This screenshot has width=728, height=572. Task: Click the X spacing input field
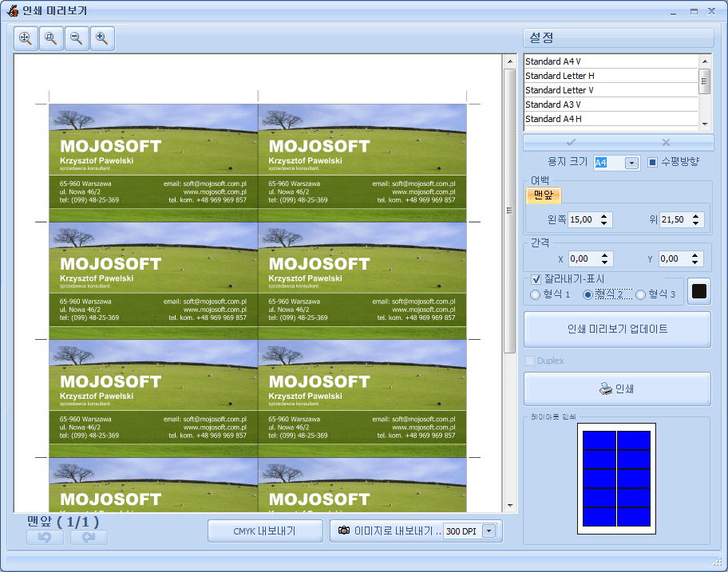point(584,258)
